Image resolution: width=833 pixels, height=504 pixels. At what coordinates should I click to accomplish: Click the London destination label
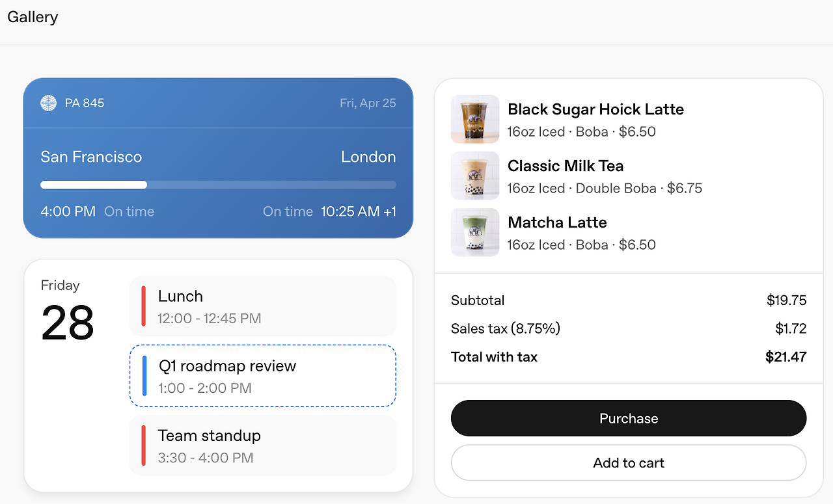tap(368, 157)
